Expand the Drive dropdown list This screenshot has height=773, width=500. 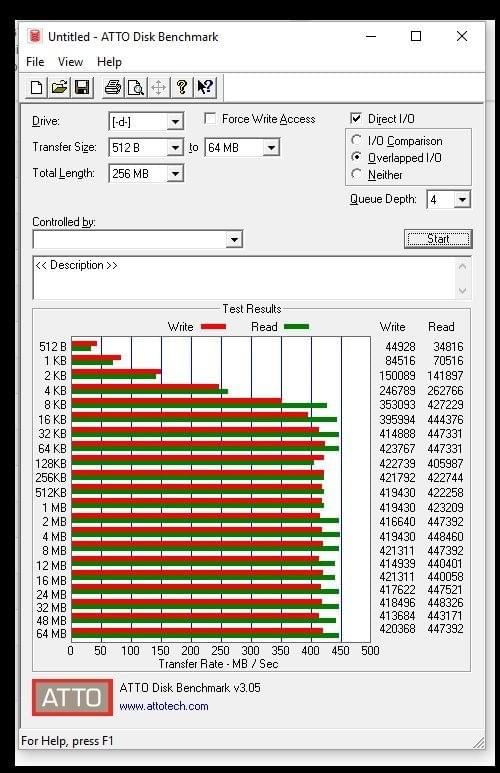click(175, 122)
